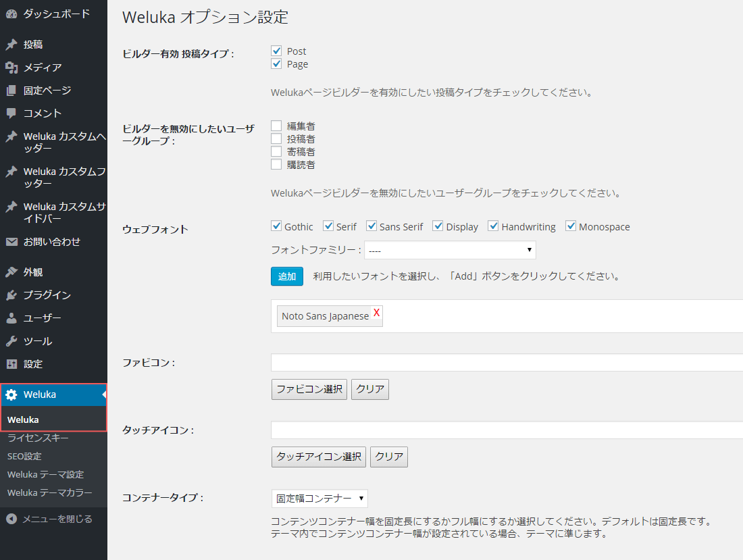Image resolution: width=743 pixels, height=560 pixels.
Task: Check the 投稿者 user group checkbox
Action: (x=276, y=138)
